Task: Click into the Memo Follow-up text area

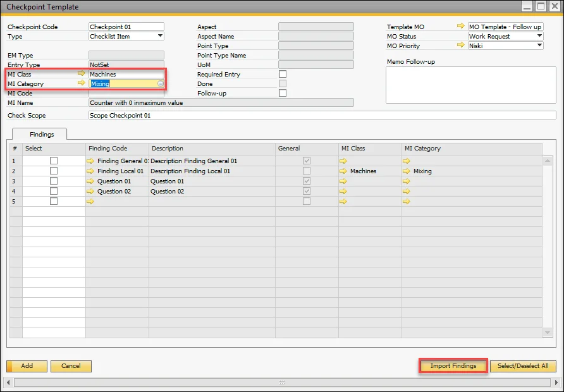Action: pyautogui.click(x=470, y=84)
